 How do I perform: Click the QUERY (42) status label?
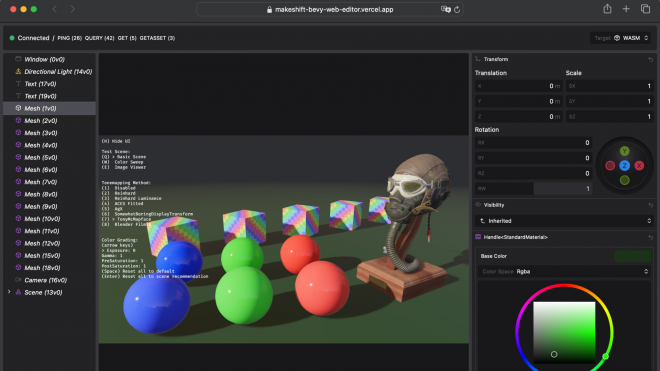[99, 38]
